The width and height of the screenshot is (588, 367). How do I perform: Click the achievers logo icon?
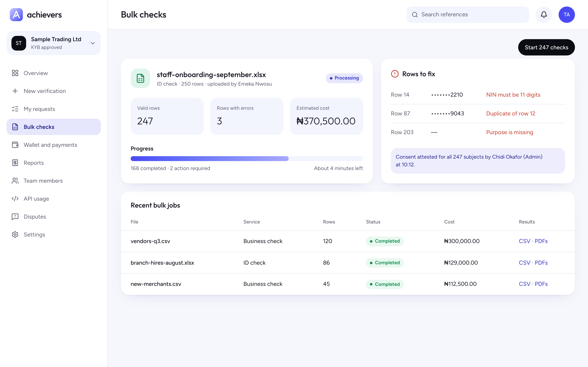pos(16,14)
